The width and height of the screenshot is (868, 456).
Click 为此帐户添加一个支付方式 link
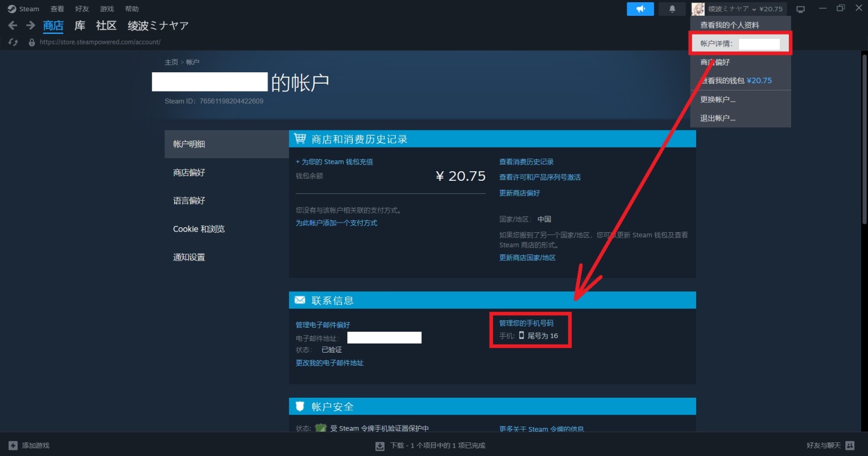(336, 223)
